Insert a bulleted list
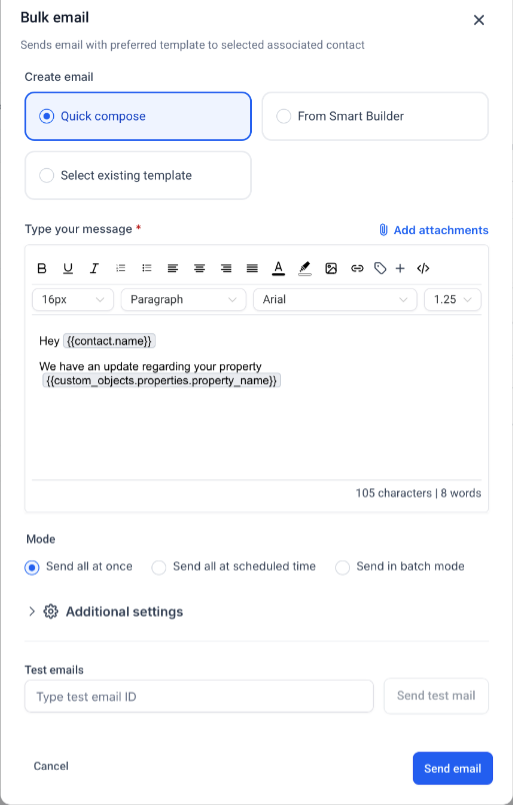The height and width of the screenshot is (805, 513). [x=147, y=268]
